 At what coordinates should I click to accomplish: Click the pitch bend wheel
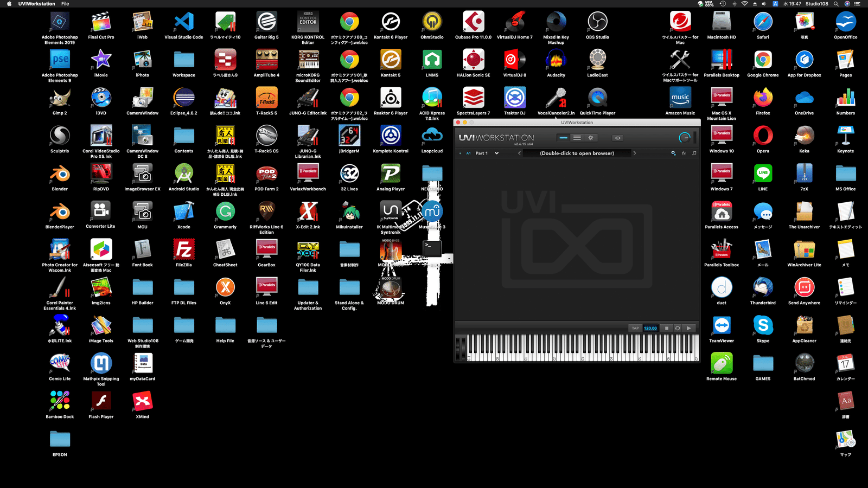pyautogui.click(x=458, y=349)
